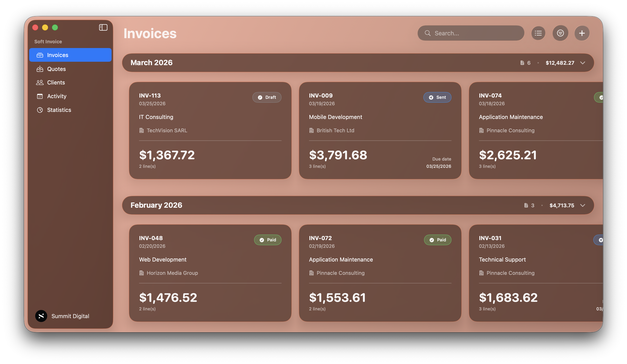Select the February total $4,713.75
The image size is (627, 364).
(562, 205)
